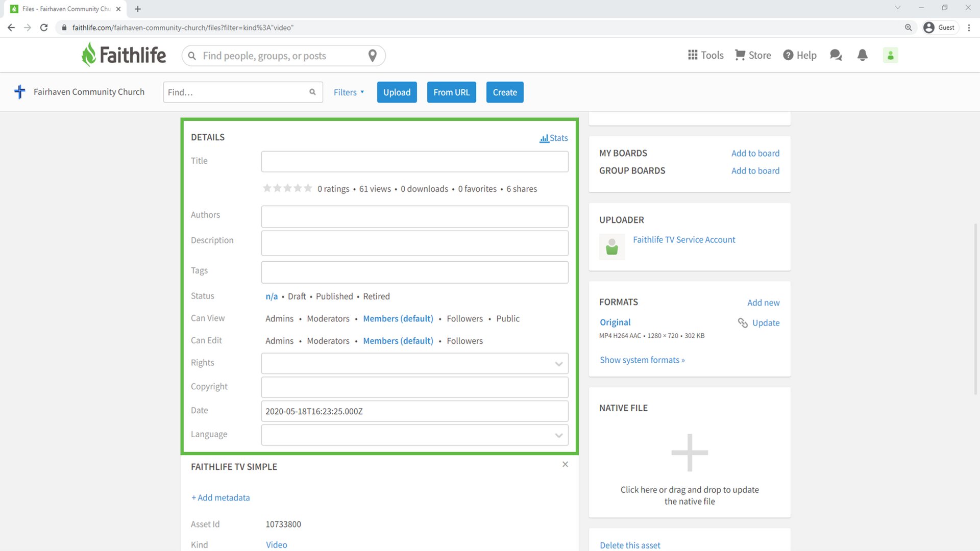Click the plus icon to update native file

tap(690, 453)
